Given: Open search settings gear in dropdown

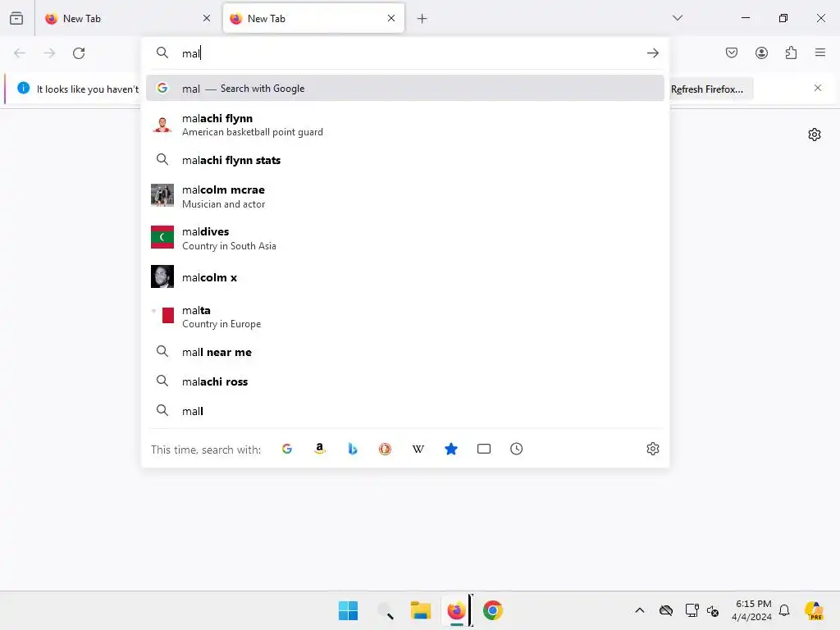Looking at the screenshot, I should click(x=652, y=449).
